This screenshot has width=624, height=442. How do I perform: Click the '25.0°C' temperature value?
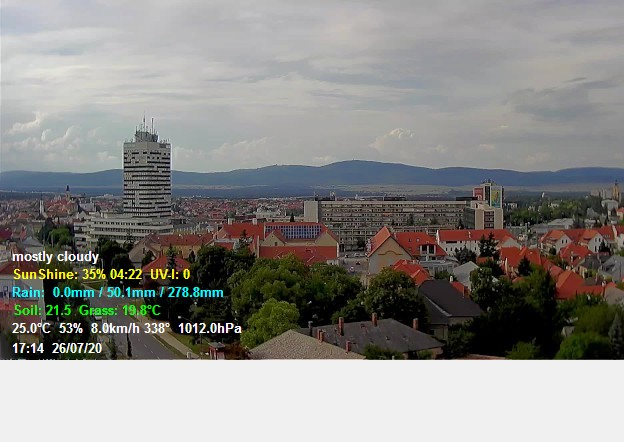pyautogui.click(x=31, y=329)
